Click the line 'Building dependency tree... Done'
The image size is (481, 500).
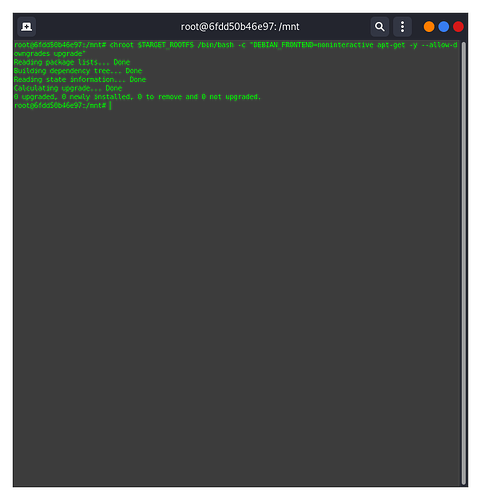tap(78, 71)
